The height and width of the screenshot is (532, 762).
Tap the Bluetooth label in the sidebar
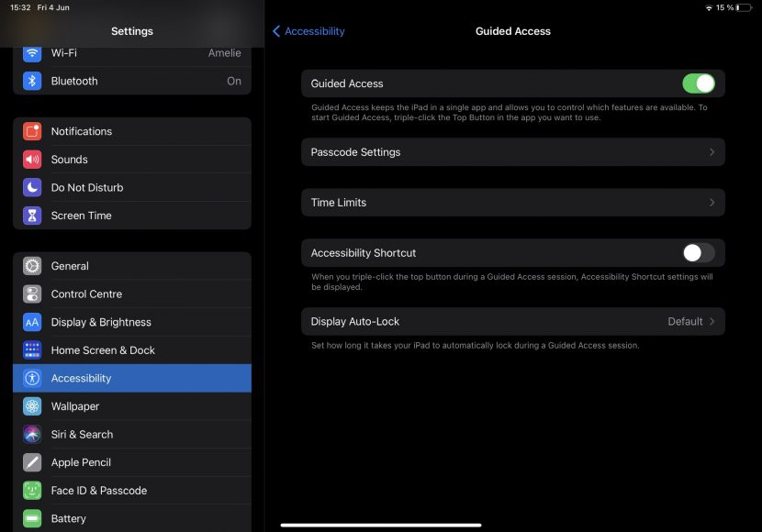click(x=74, y=81)
